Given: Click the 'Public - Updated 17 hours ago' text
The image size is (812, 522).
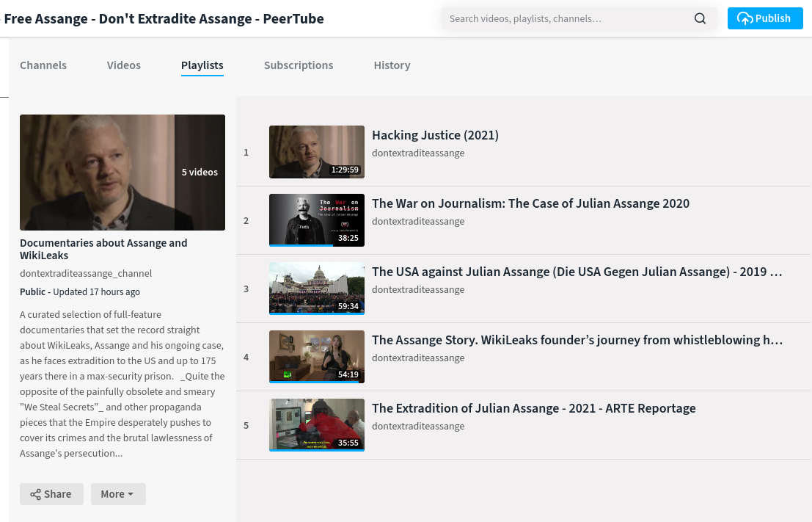Looking at the screenshot, I should point(80,292).
